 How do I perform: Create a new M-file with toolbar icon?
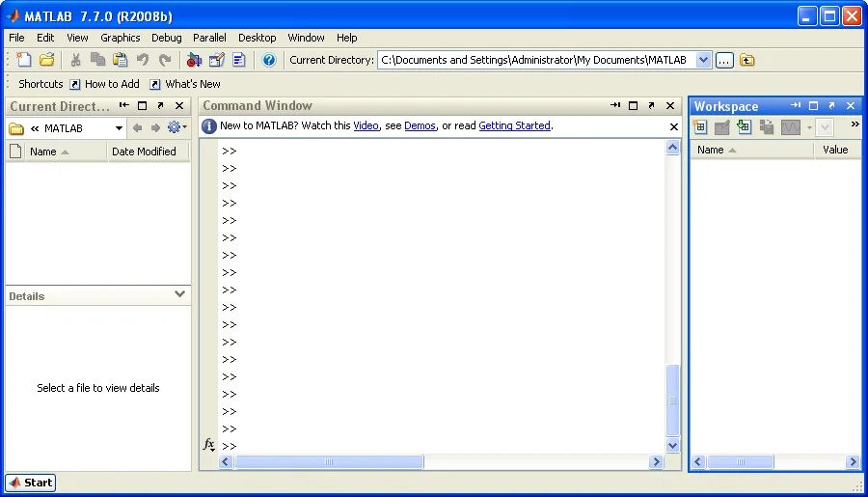point(24,60)
